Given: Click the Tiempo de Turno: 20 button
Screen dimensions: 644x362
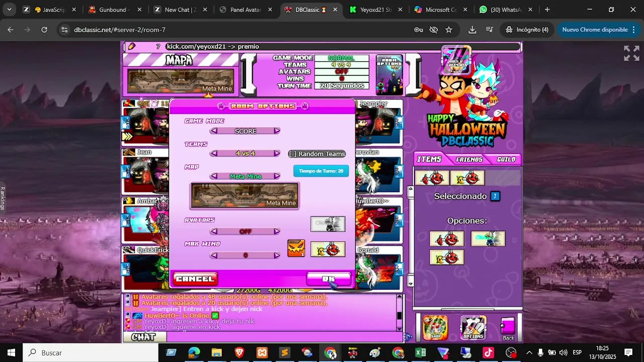Looking at the screenshot, I should [x=321, y=171].
